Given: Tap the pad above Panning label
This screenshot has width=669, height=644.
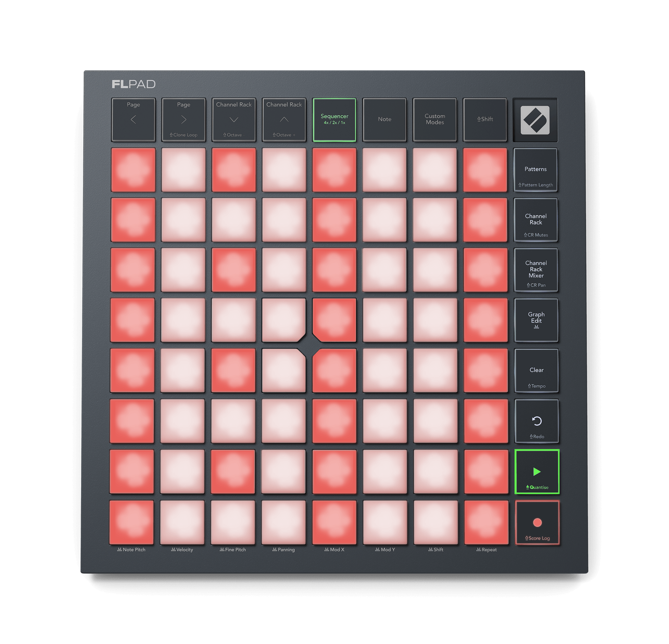Looking at the screenshot, I should coord(284,522).
